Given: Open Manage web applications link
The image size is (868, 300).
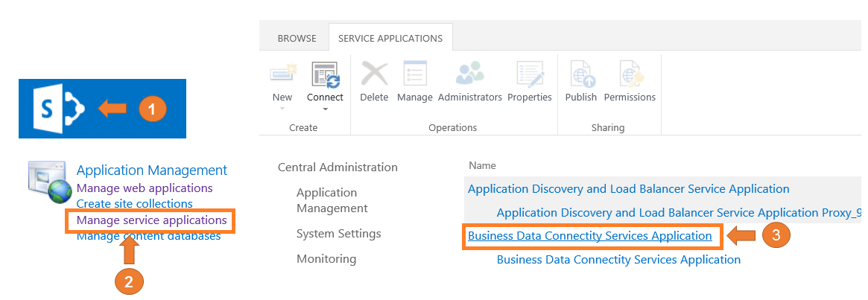Looking at the screenshot, I should (145, 188).
